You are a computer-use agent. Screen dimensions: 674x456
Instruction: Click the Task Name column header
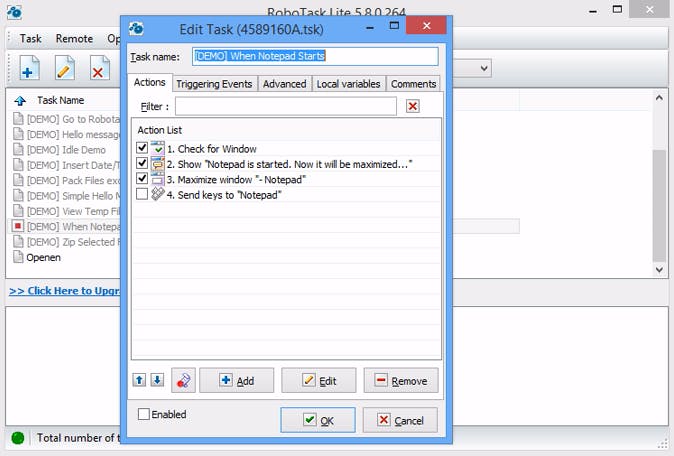tap(60, 101)
